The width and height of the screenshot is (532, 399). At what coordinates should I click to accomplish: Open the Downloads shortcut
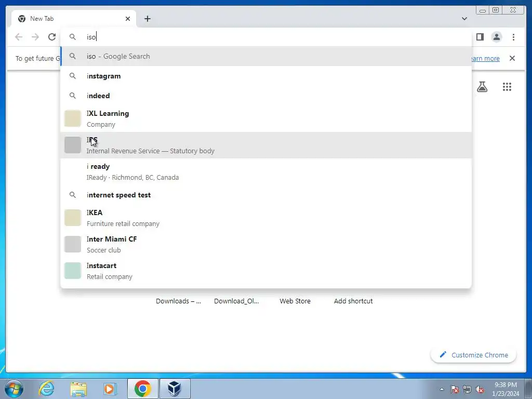click(x=178, y=301)
